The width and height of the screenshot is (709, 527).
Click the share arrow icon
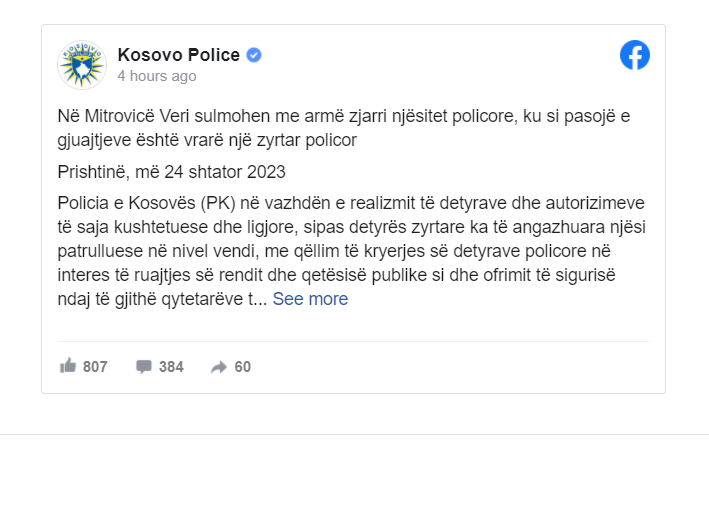219,367
